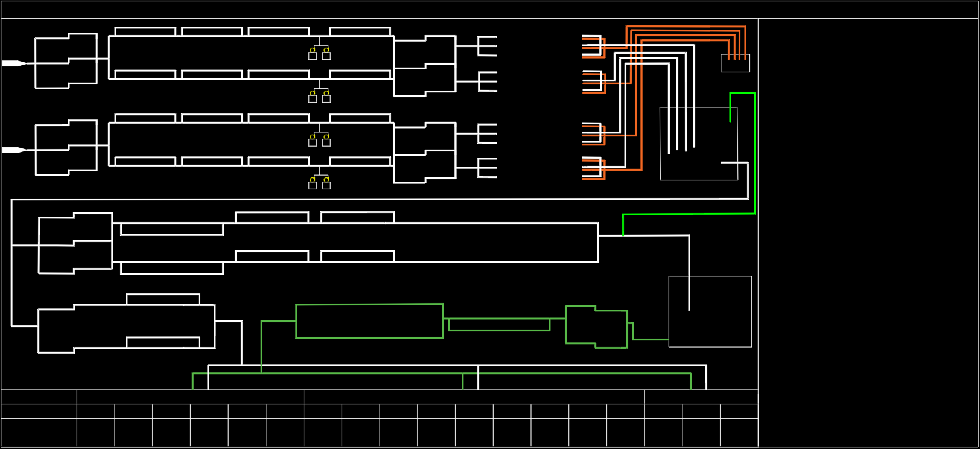
Task: Click the topmost right yellow-circled square
Action: coord(326,56)
